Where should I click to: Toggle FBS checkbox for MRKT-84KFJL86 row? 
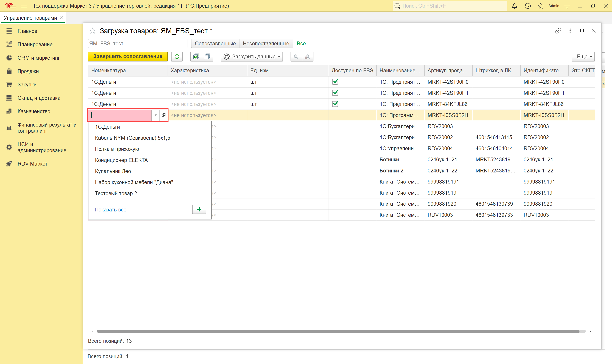pyautogui.click(x=335, y=104)
